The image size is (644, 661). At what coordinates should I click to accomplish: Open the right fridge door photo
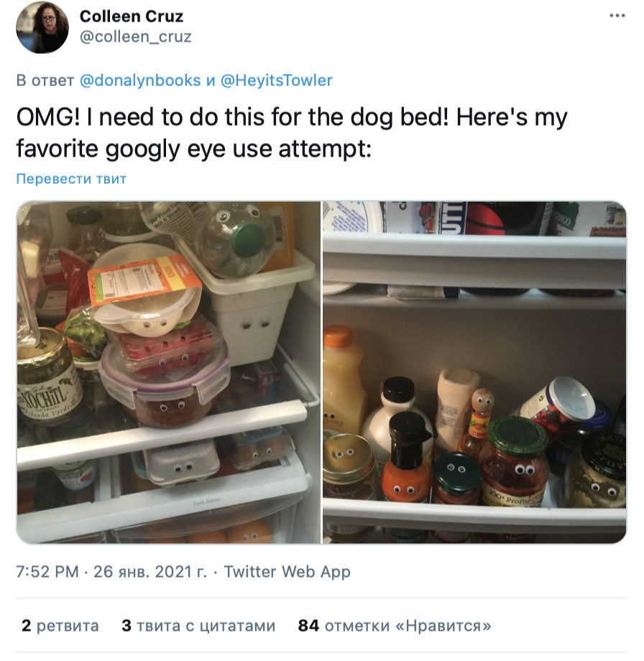(474, 372)
